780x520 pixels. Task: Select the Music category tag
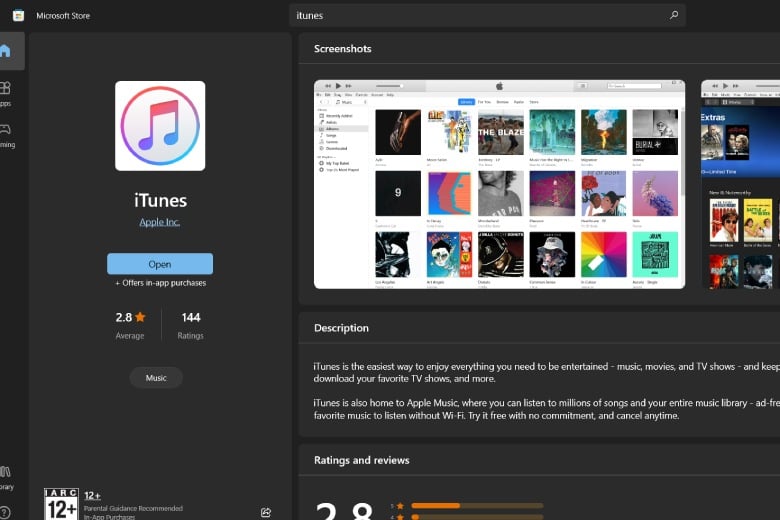(x=156, y=378)
